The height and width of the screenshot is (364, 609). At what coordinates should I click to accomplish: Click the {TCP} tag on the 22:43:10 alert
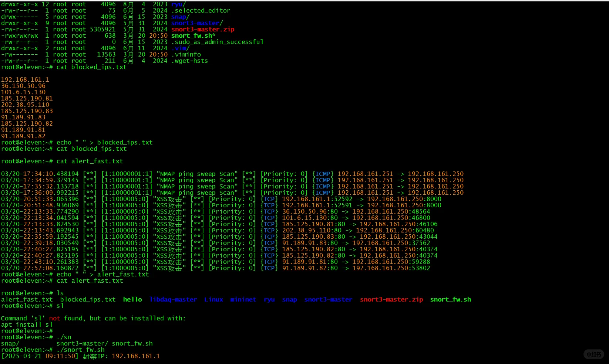269,262
